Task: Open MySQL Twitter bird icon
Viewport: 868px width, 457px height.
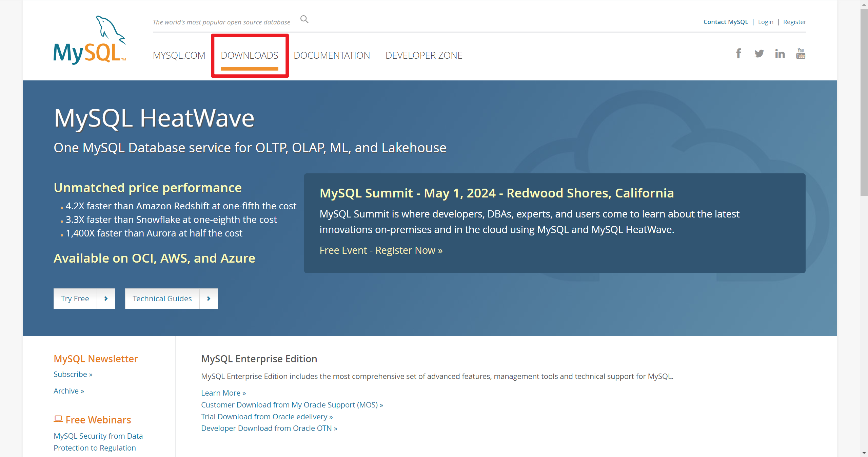Action: pyautogui.click(x=759, y=54)
